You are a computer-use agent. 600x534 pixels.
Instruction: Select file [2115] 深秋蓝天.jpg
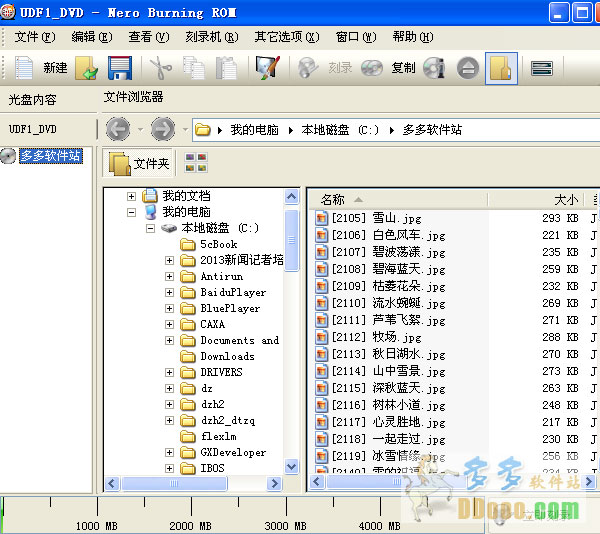(x=388, y=388)
